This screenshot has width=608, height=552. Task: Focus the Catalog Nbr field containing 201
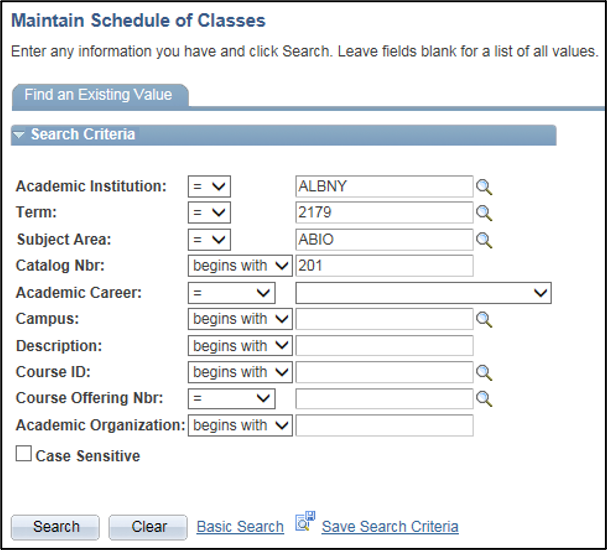click(x=384, y=266)
